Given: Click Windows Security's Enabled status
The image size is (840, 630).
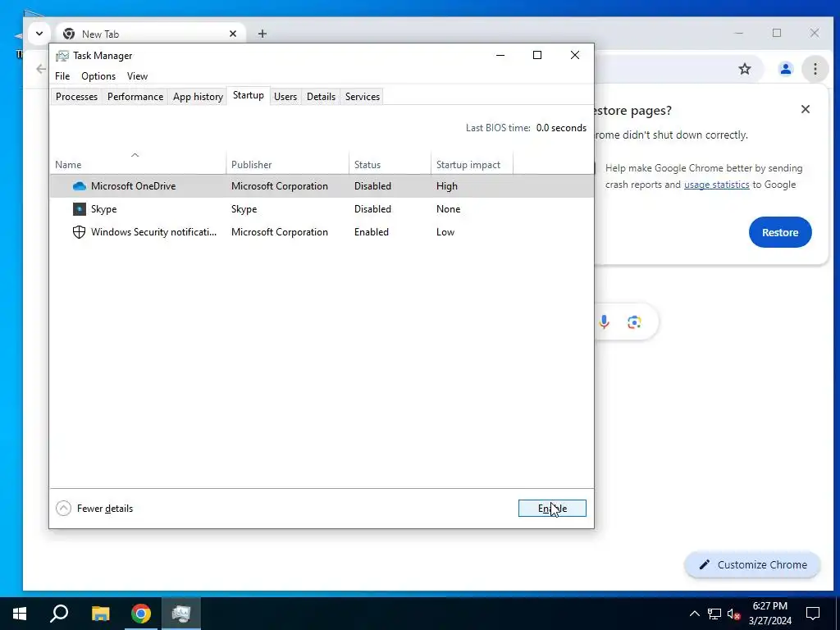Looking at the screenshot, I should coord(372,232).
